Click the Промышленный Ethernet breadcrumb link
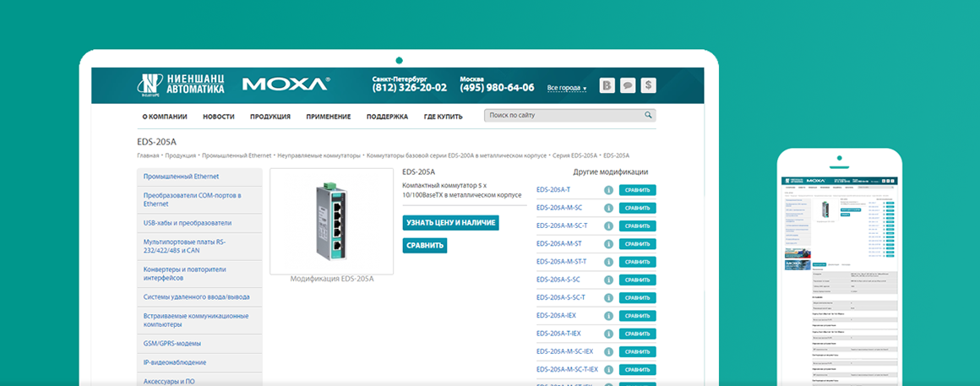980x386 pixels. click(x=237, y=155)
